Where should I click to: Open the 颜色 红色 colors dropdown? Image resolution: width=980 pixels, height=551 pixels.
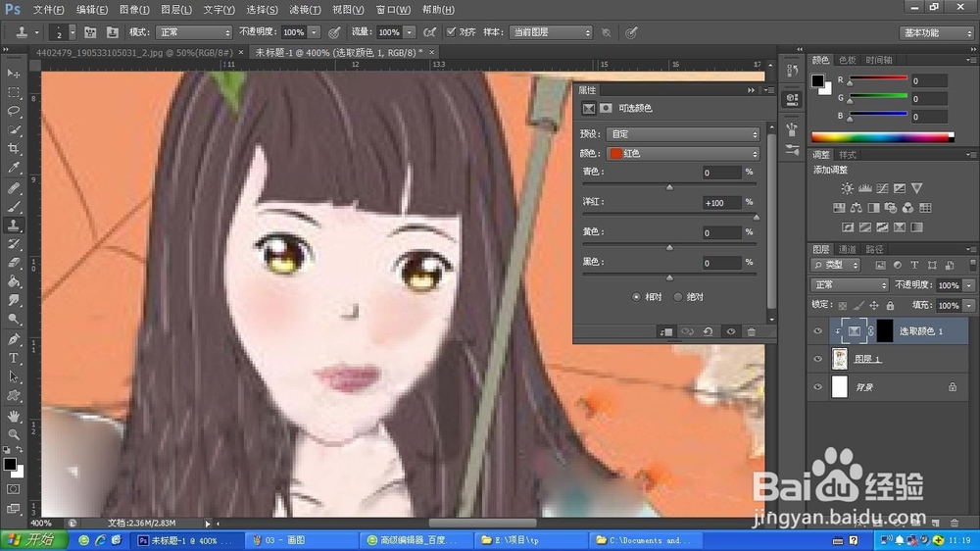(x=682, y=153)
